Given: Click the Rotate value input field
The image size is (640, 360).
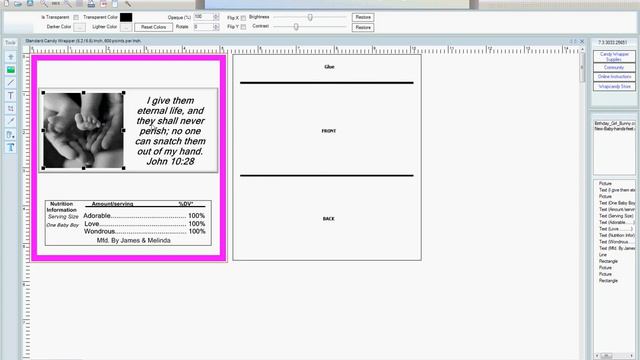Looking at the screenshot, I should 203,27.
